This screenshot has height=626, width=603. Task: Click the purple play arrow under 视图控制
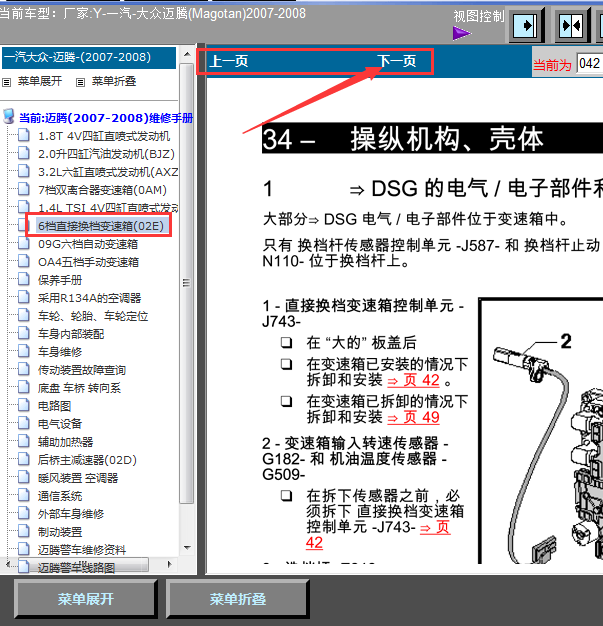462,33
